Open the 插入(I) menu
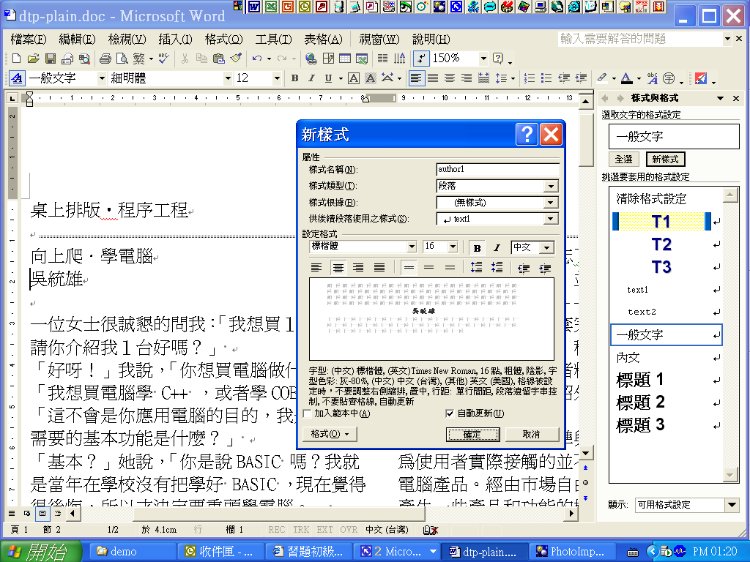Screen dimensions: 750x562 [x=175, y=39]
